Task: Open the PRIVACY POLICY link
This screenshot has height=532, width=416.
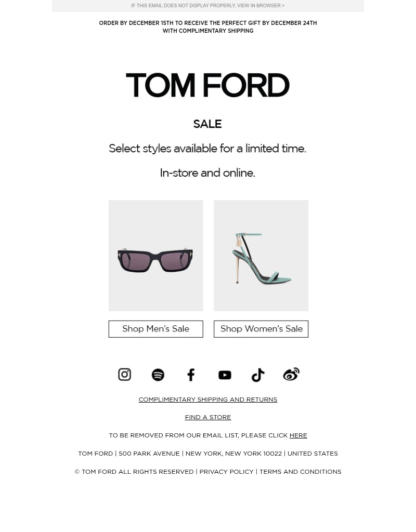Action: click(x=226, y=472)
